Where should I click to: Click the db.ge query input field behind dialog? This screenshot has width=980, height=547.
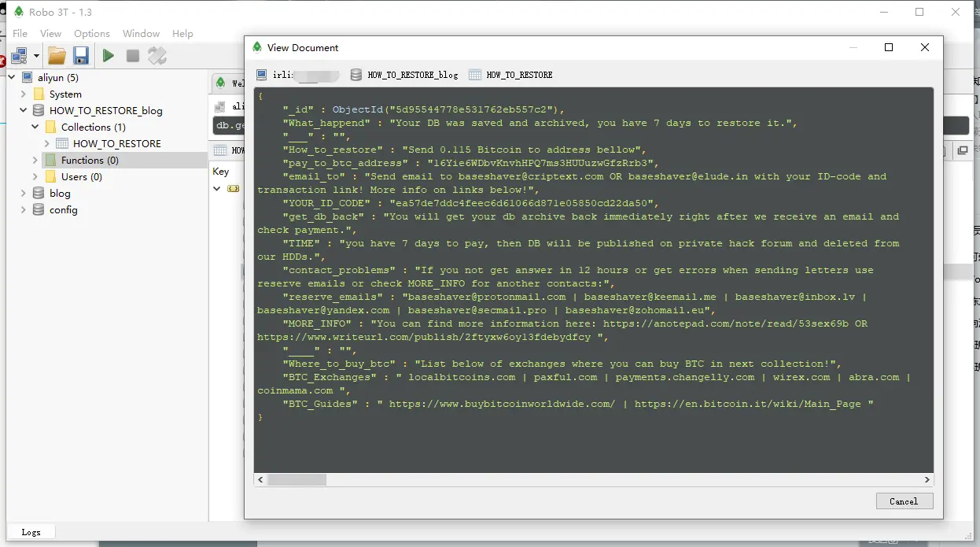coord(229,126)
